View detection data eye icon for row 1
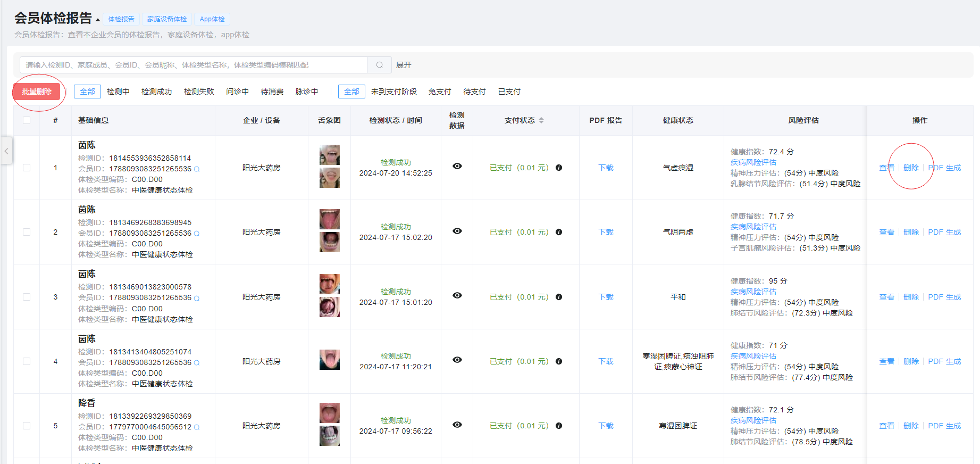The image size is (980, 464). (457, 166)
